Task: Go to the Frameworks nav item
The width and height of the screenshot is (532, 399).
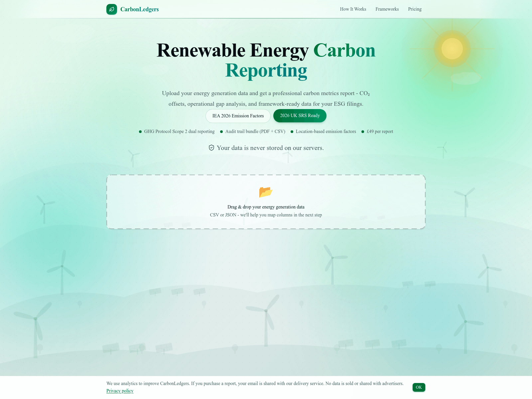Action: (387, 9)
